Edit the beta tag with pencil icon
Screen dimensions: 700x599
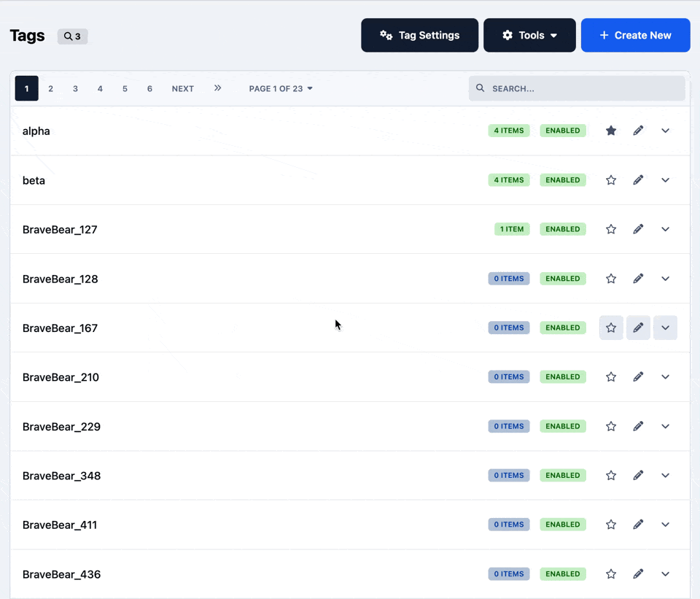tap(639, 180)
